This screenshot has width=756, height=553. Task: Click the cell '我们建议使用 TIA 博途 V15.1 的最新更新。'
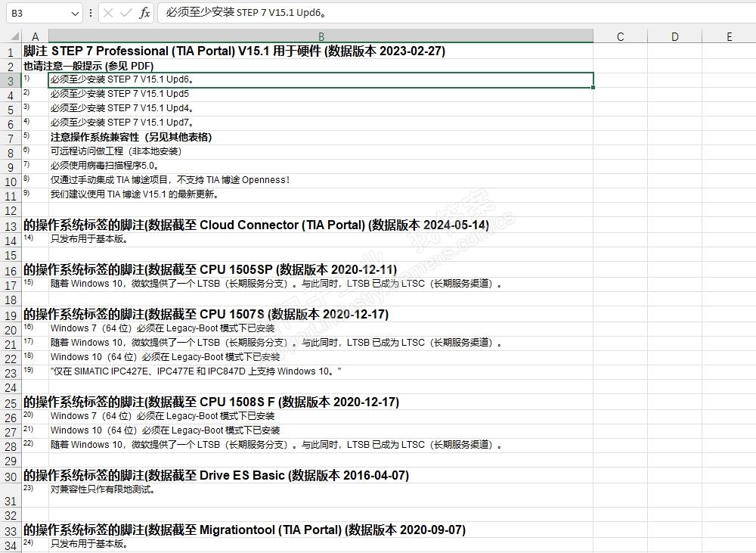click(321, 195)
